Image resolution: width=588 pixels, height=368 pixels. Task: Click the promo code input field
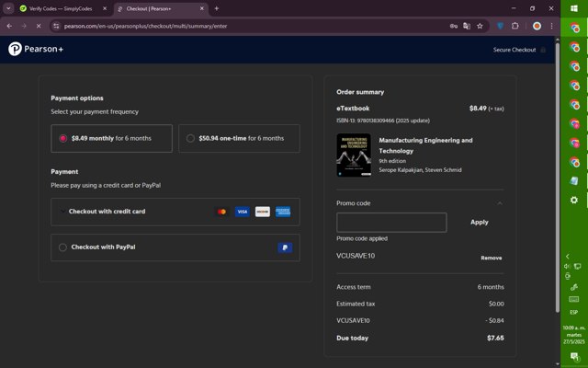pos(391,222)
